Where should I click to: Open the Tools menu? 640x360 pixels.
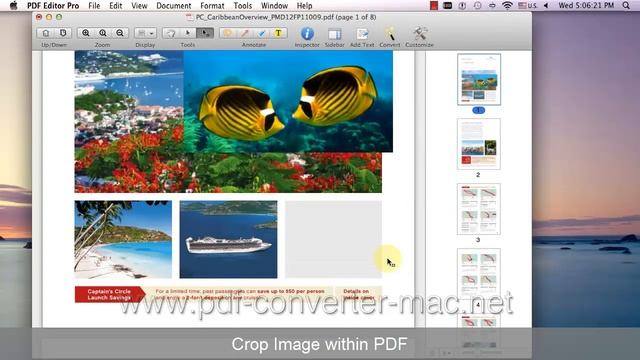(x=242, y=6)
